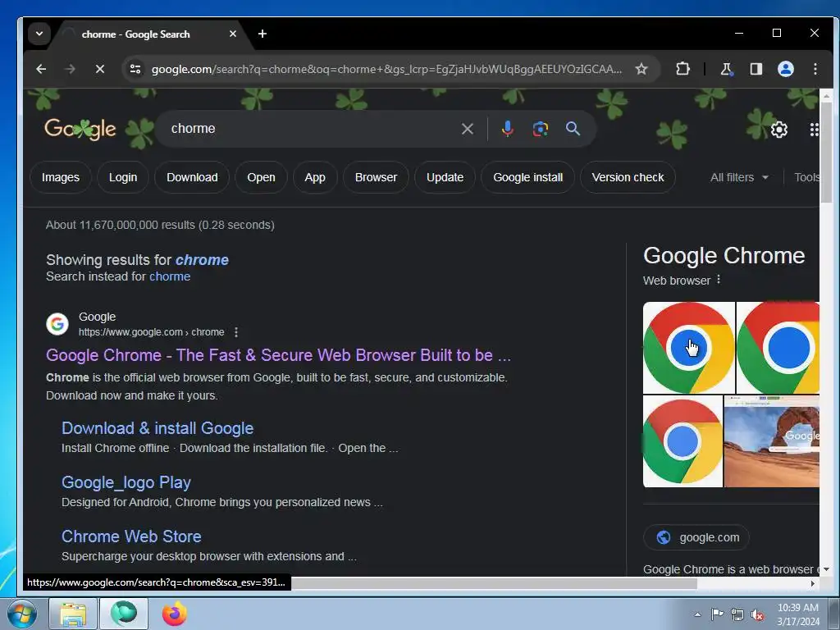Open the Extensions puzzle icon
The image size is (840, 630).
(x=682, y=69)
